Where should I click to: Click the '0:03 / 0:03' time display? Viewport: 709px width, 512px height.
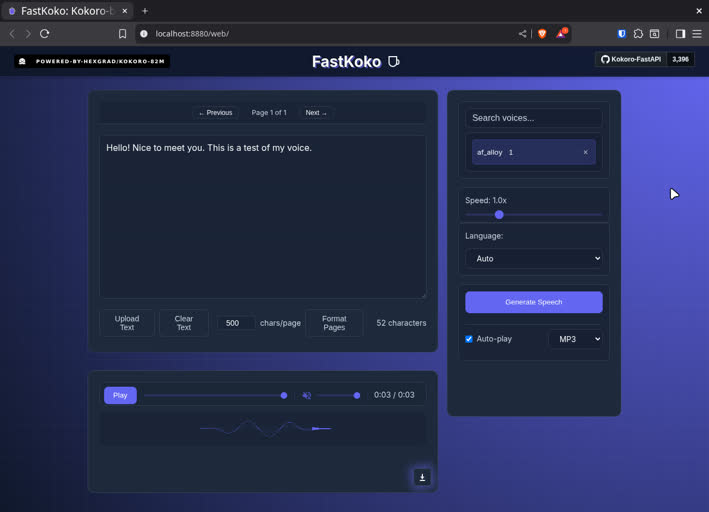394,395
